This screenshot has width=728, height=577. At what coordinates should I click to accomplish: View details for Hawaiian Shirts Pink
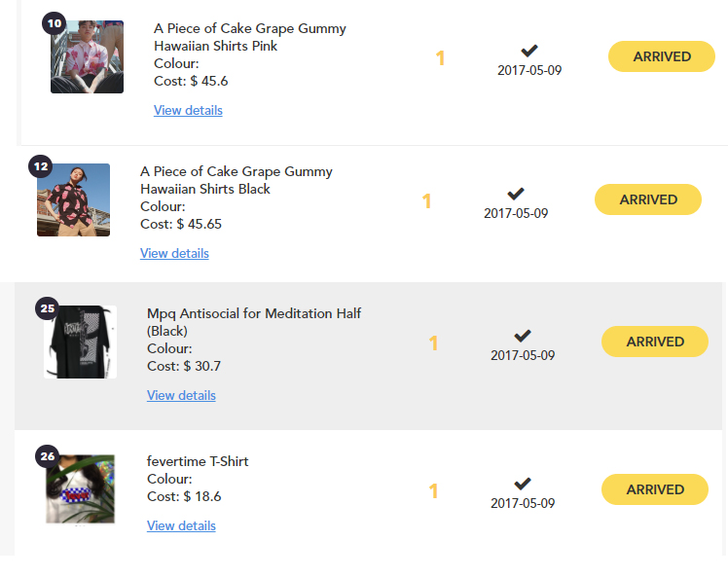click(x=188, y=110)
